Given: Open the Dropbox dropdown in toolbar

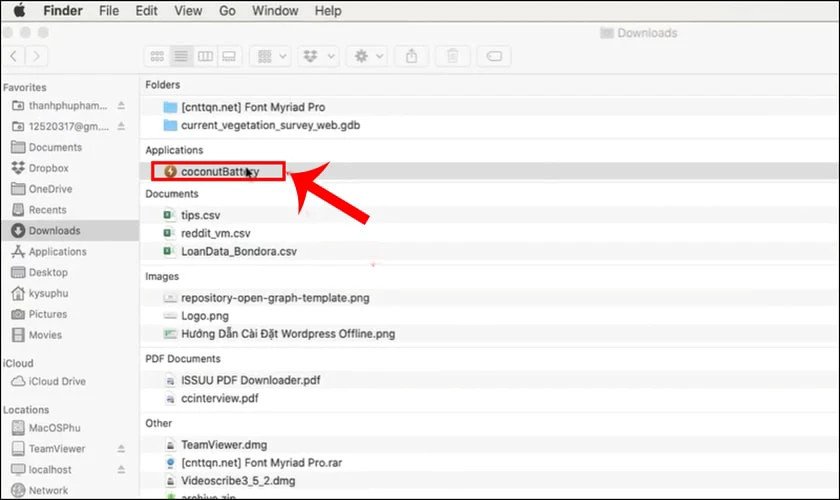Looking at the screenshot, I should [x=320, y=56].
